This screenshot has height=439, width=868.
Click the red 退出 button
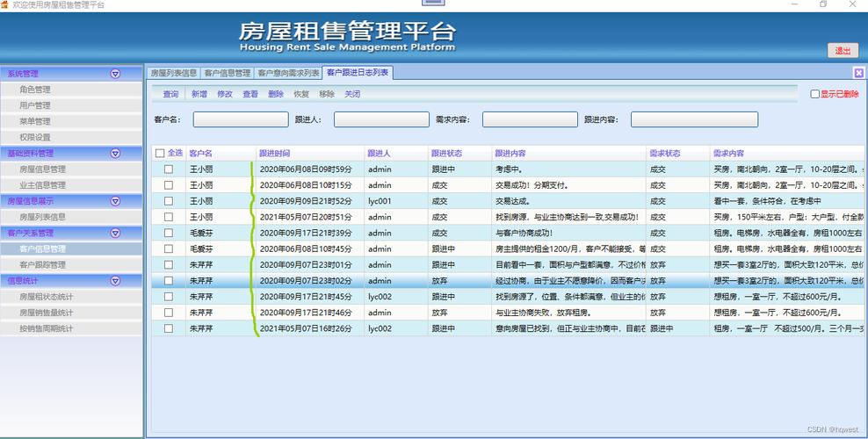click(x=843, y=50)
